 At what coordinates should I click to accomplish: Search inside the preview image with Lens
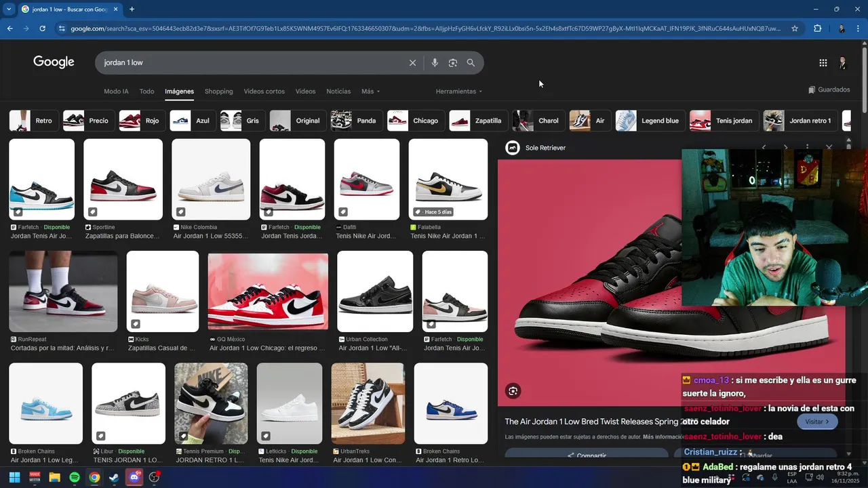coord(513,390)
